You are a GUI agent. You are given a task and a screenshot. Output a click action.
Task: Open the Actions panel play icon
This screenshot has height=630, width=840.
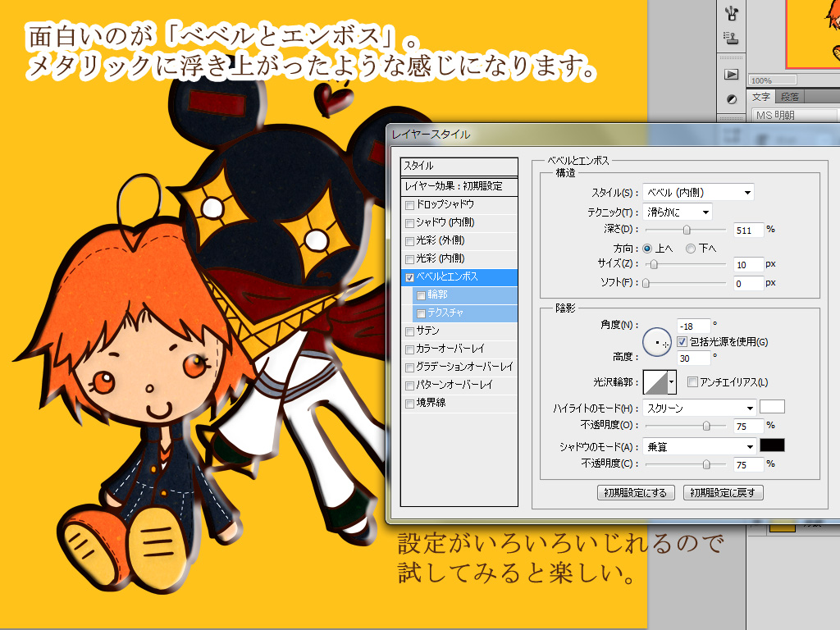tap(732, 74)
